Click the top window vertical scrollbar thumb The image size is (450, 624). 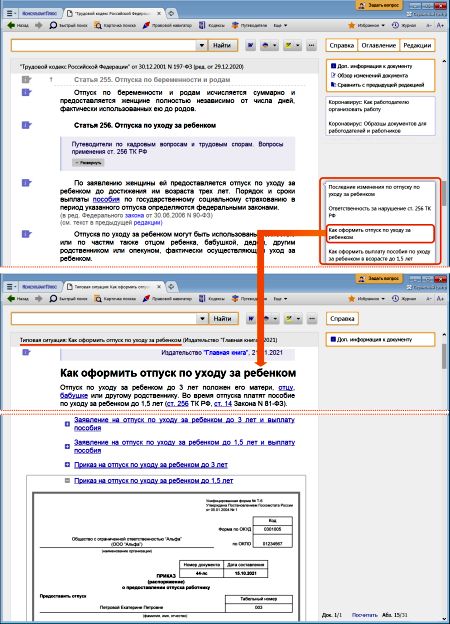pos(444,194)
